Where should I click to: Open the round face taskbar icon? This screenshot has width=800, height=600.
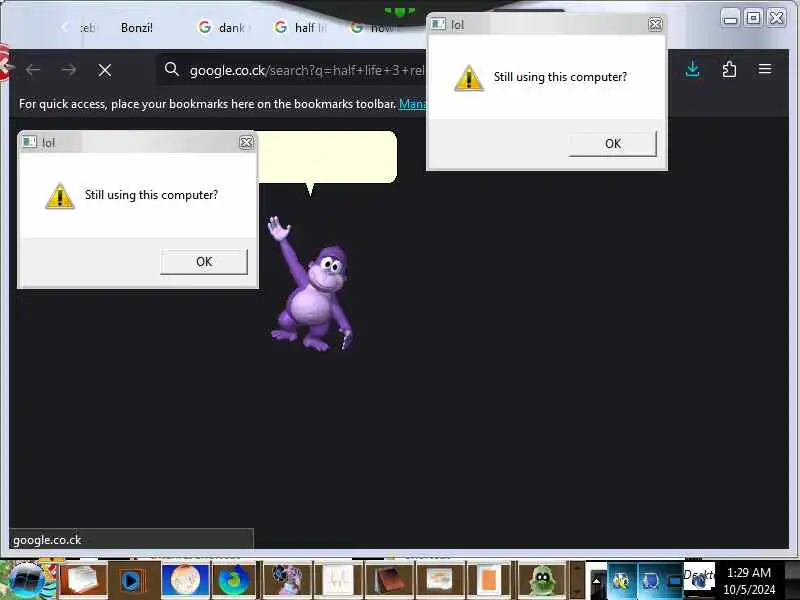pos(185,580)
